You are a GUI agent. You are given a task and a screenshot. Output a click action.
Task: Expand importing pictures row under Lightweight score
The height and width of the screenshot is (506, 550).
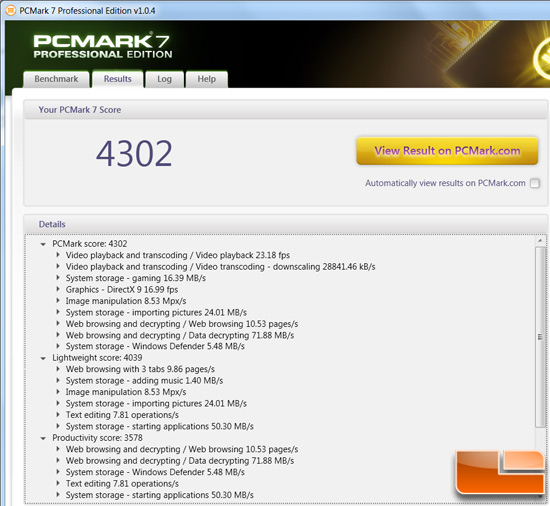(58, 403)
